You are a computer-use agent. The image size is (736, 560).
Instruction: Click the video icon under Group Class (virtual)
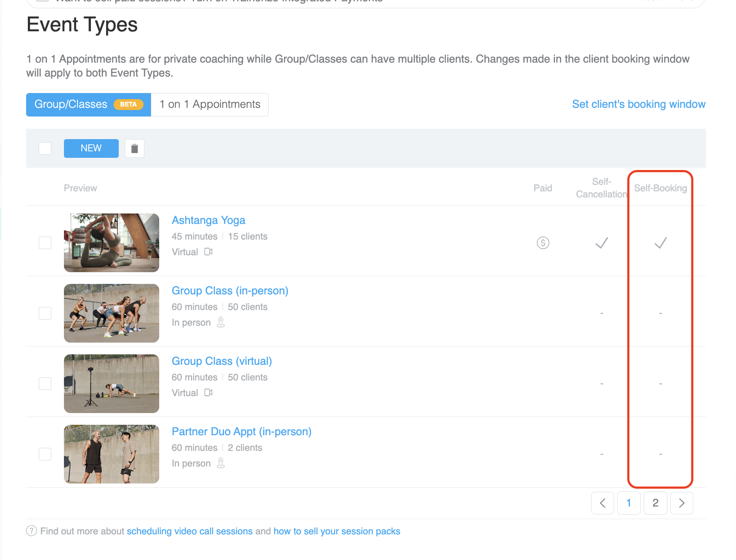(x=209, y=393)
